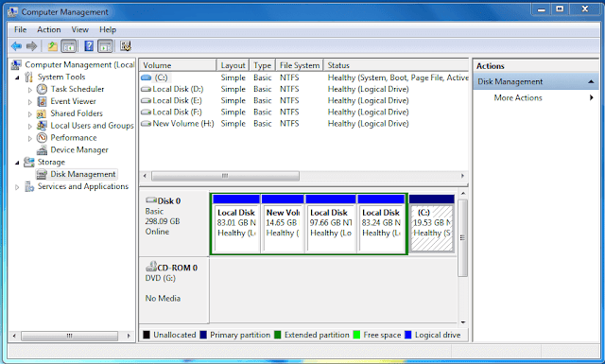
Task: Click the volume list scroll right arrow
Action: (x=462, y=176)
